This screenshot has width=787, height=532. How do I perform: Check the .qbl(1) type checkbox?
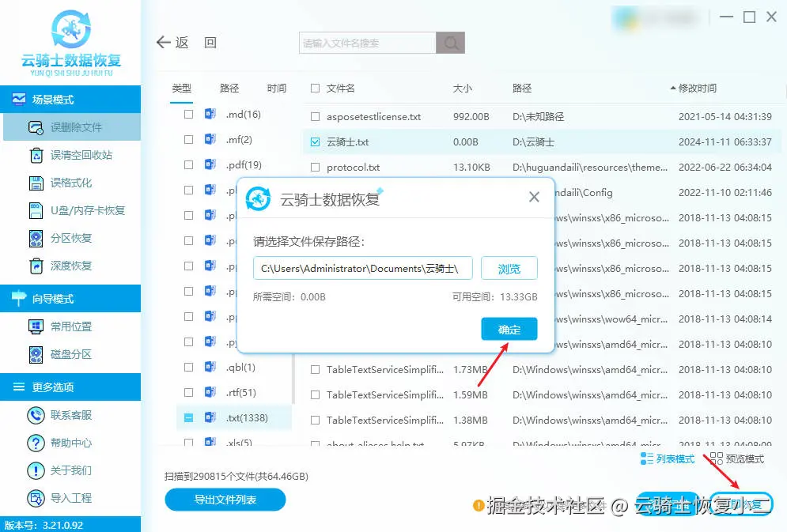pyautogui.click(x=189, y=367)
